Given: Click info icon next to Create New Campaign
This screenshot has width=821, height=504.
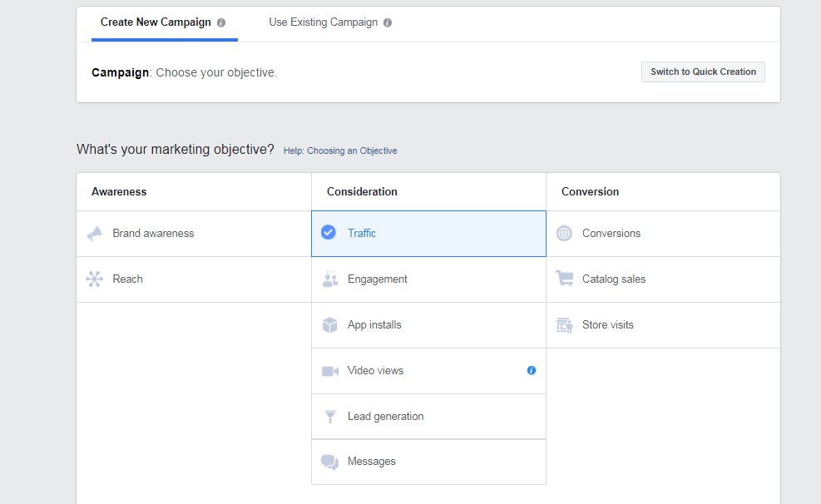Looking at the screenshot, I should [x=221, y=23].
